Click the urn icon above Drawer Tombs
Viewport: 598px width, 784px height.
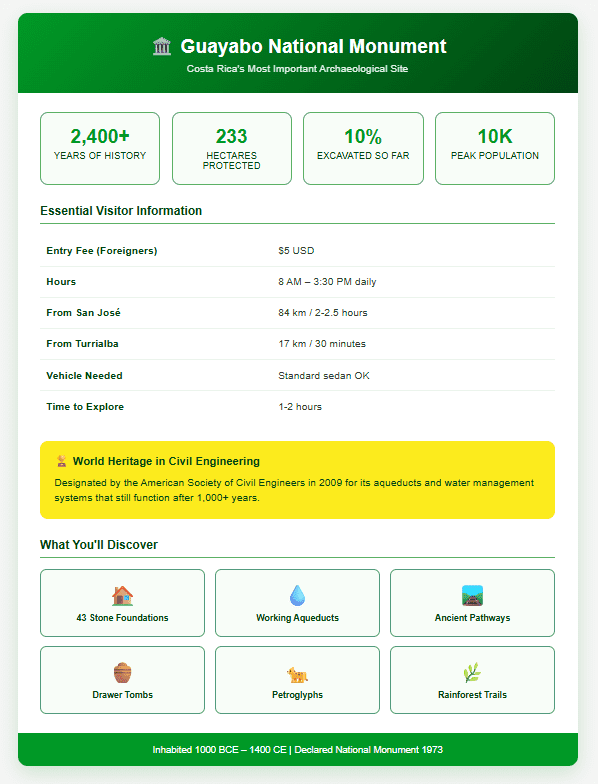click(x=122, y=672)
